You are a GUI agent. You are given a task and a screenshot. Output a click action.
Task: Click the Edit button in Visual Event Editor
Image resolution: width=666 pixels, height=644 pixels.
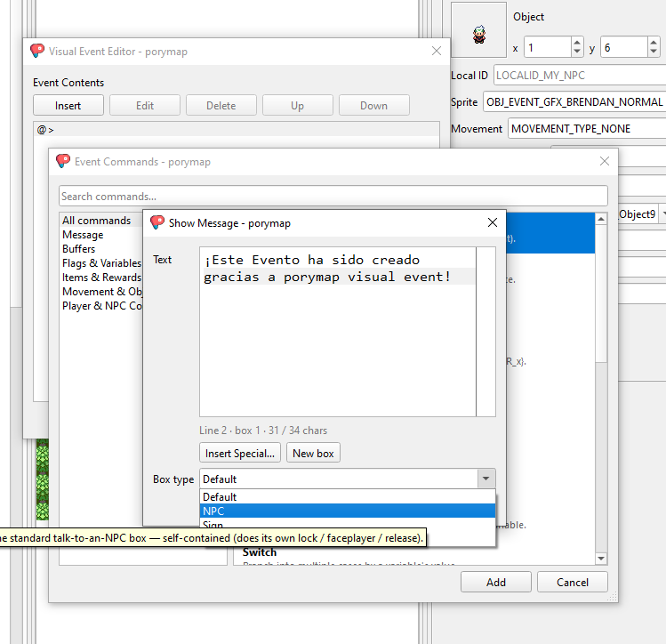tap(144, 105)
